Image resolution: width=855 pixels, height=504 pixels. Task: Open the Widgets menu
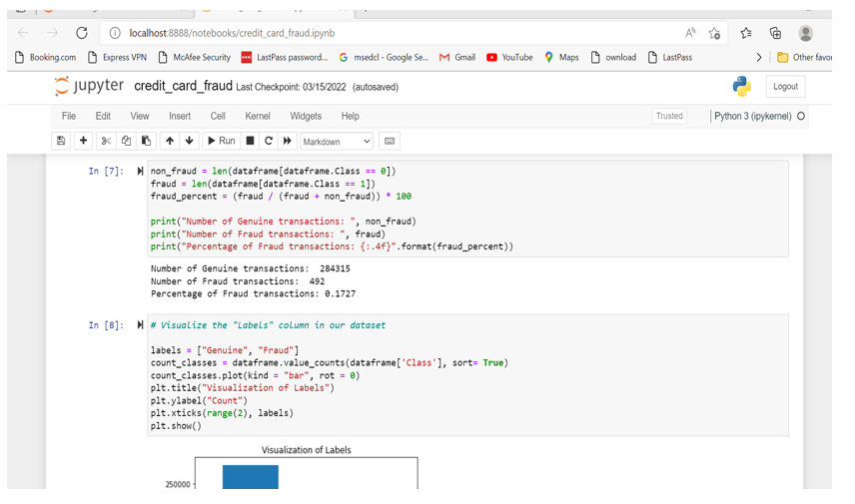[306, 116]
